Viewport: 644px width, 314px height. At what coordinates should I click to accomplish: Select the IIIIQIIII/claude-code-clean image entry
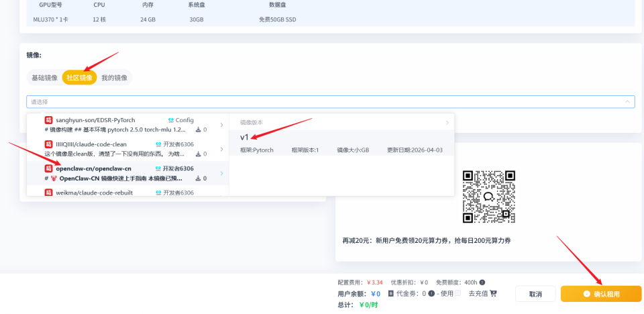click(127, 149)
